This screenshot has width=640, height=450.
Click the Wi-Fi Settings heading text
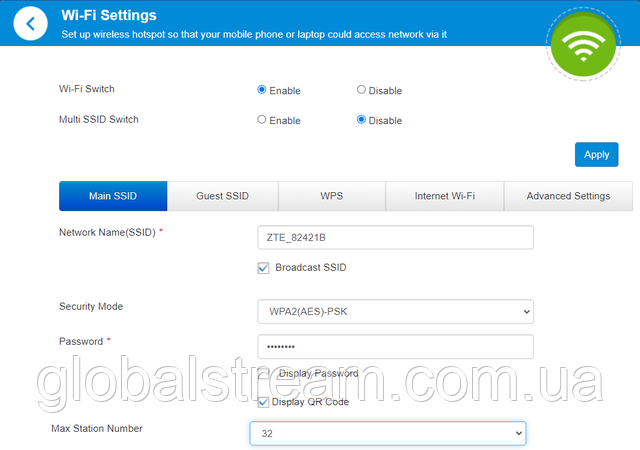pos(109,15)
